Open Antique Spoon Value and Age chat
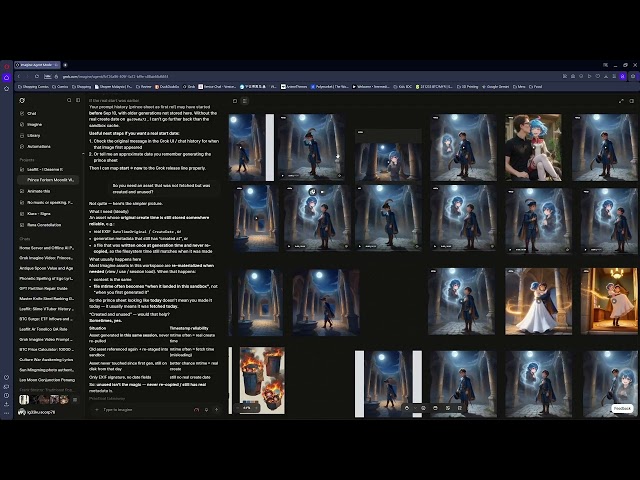Screen dimensions: 640x480 (46, 268)
